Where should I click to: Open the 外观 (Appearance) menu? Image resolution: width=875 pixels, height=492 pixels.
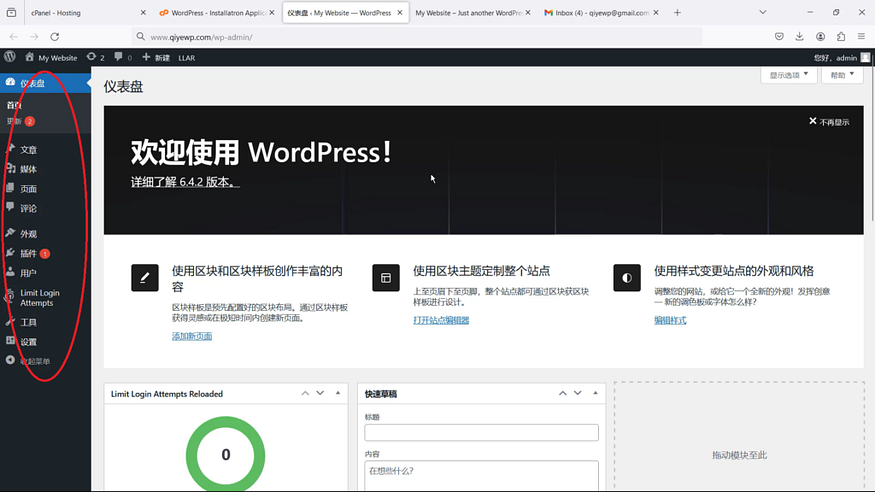click(28, 234)
